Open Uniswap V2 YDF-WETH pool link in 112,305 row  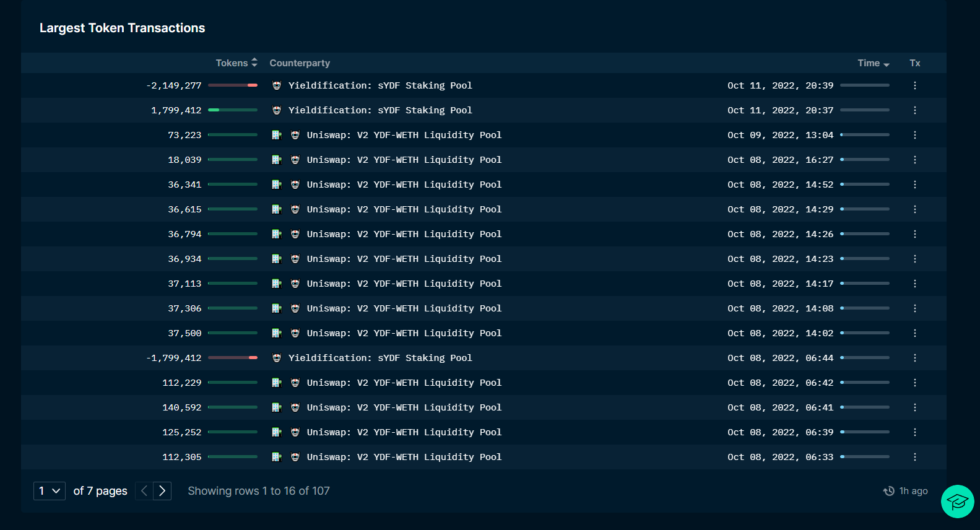404,457
